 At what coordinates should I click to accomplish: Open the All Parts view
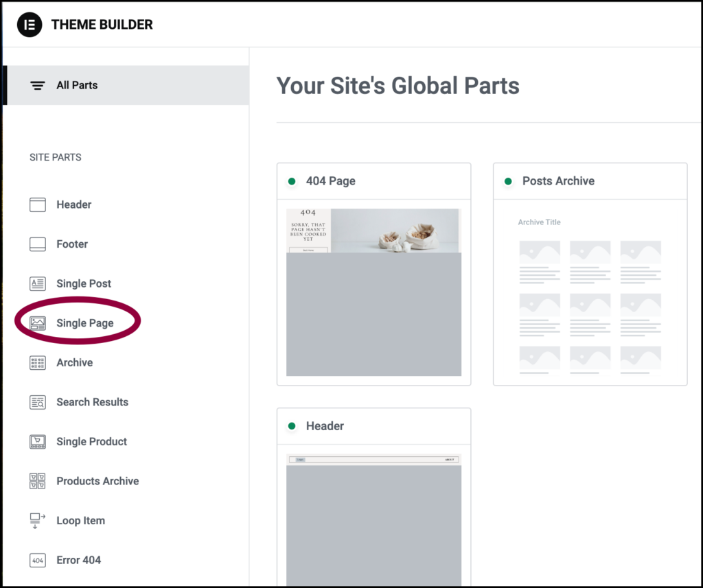tap(77, 85)
